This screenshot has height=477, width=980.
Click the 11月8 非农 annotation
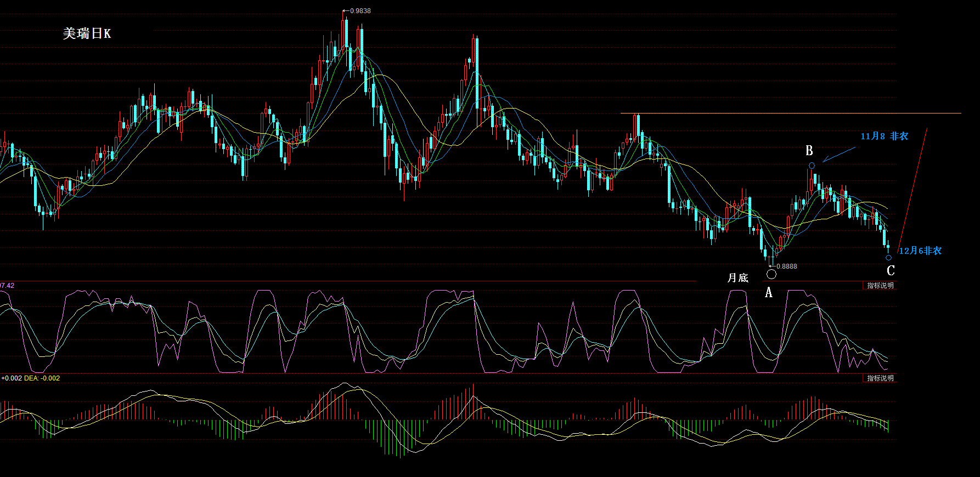click(x=884, y=136)
